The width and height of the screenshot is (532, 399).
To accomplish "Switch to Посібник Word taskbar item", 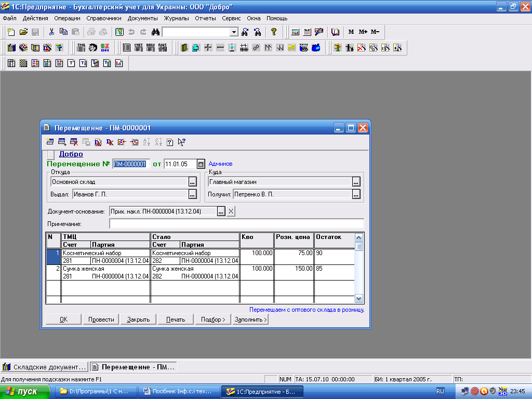I will (179, 392).
